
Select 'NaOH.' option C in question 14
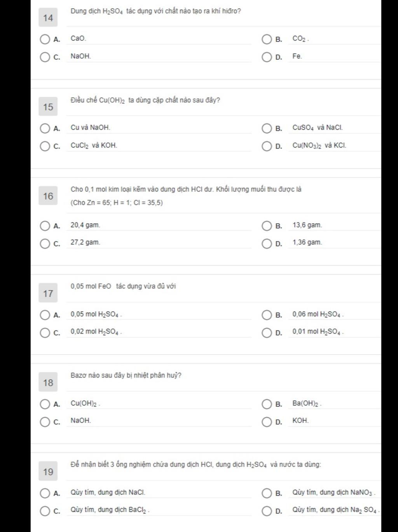point(45,57)
